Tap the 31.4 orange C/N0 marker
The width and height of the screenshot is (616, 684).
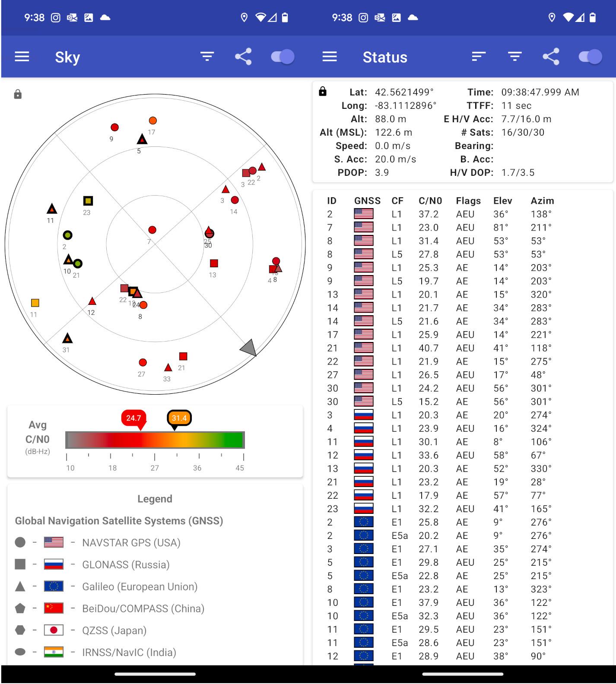(179, 418)
